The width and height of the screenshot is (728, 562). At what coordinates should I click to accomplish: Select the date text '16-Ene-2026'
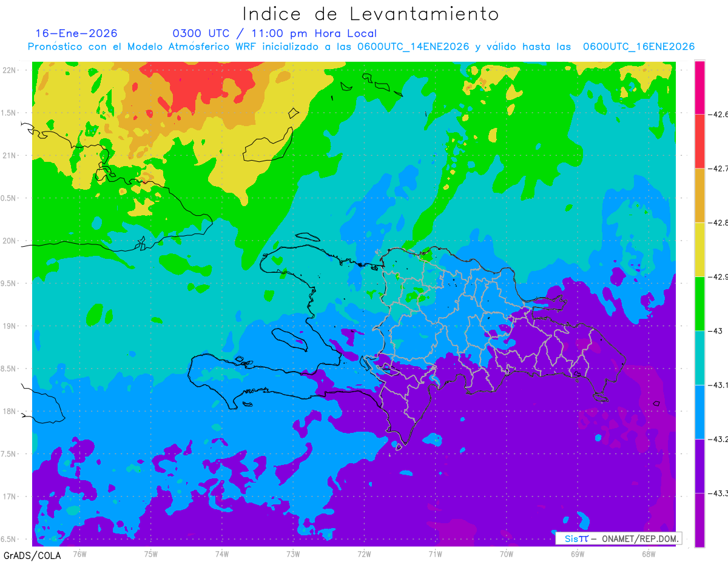76,33
